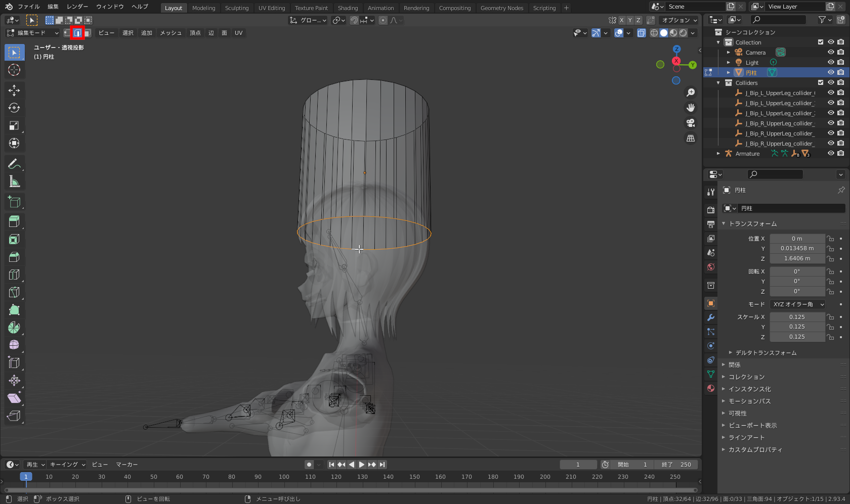Uncheck the Colliders collection checkbox
This screenshot has width=850, height=504.
point(821,83)
